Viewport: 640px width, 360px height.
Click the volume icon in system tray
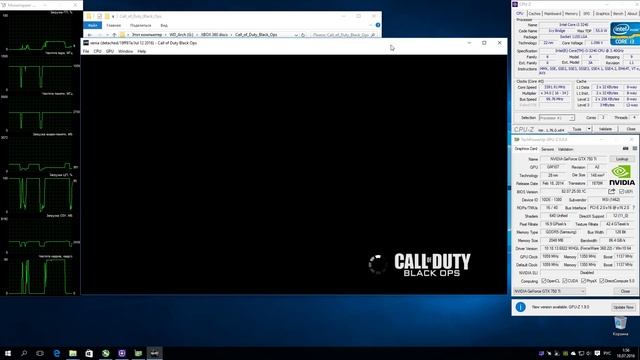[589, 353]
